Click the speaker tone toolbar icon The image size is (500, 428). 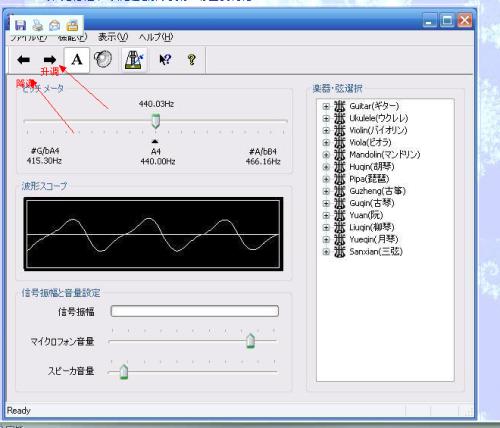(x=103, y=59)
